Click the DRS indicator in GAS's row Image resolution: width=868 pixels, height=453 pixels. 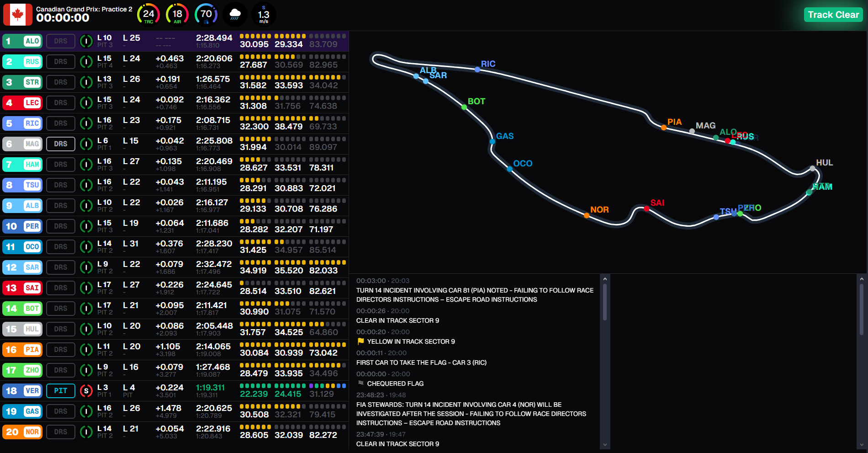pos(61,411)
